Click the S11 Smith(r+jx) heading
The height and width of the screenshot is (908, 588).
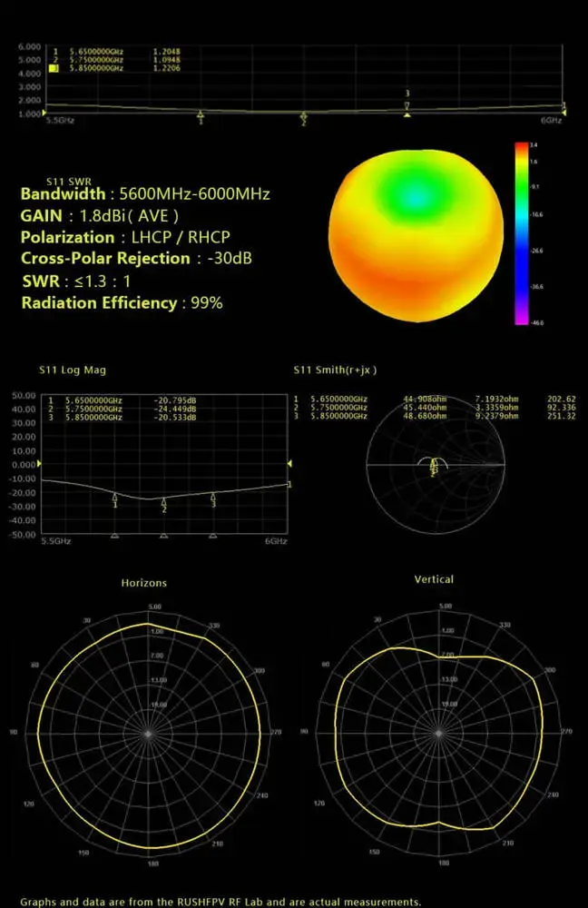(x=335, y=370)
